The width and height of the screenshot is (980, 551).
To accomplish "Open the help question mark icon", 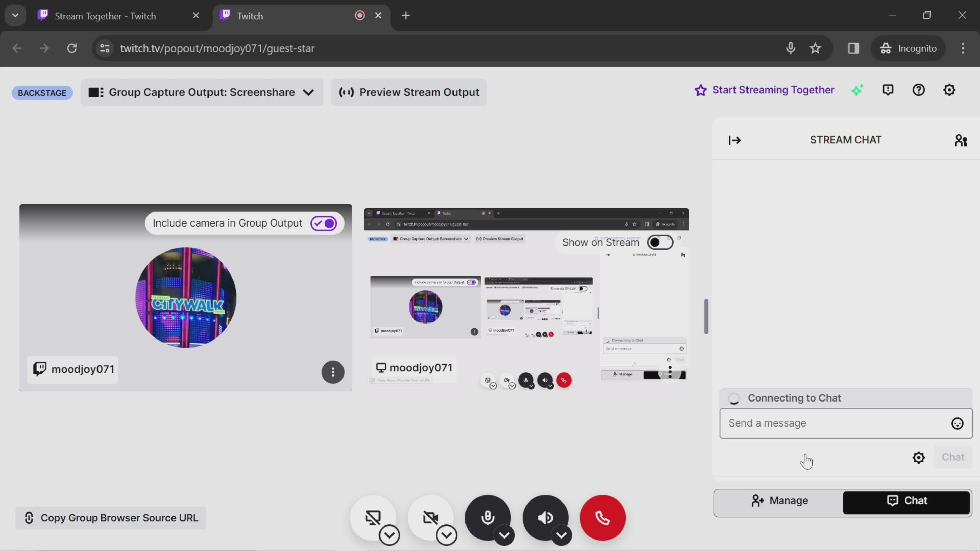I will coord(918,90).
